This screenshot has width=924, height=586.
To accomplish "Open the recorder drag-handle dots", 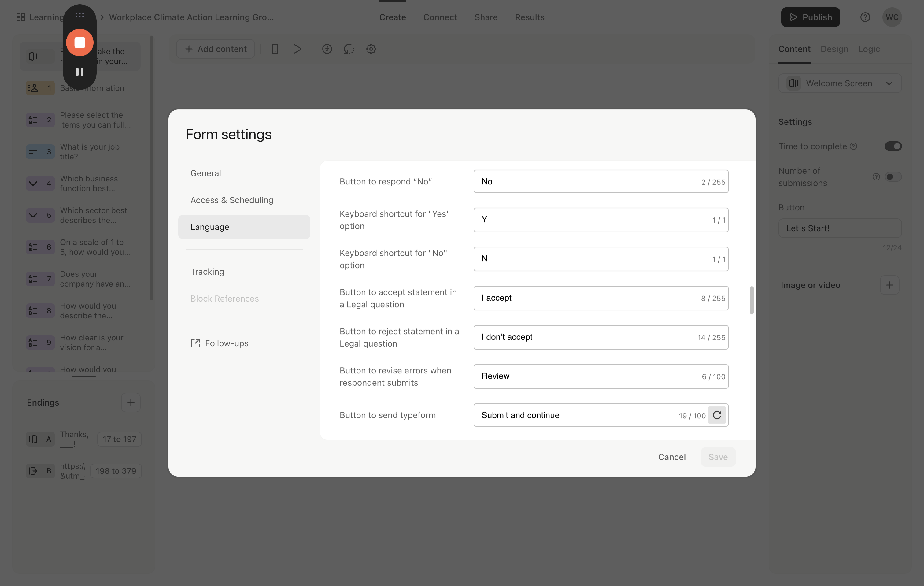I will (x=79, y=15).
